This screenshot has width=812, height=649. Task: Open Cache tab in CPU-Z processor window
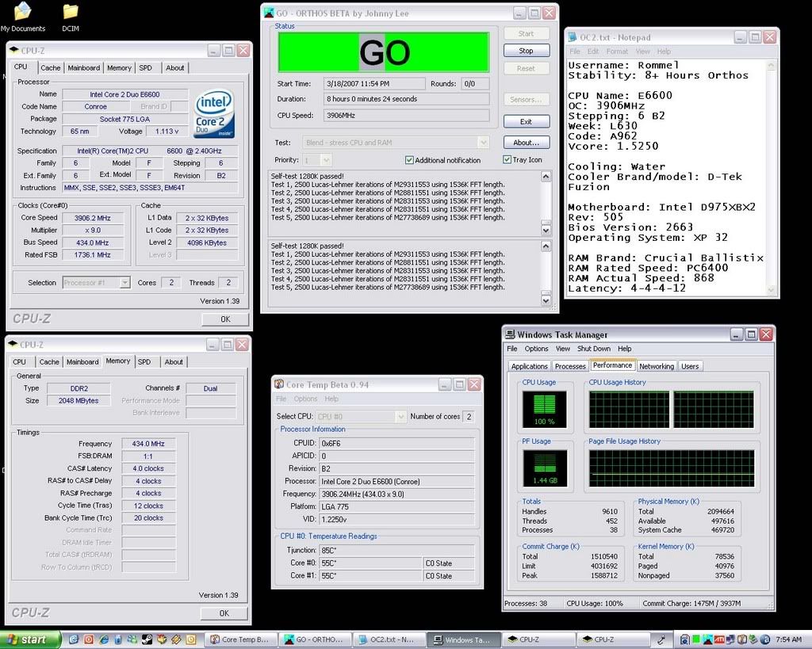(x=50, y=68)
